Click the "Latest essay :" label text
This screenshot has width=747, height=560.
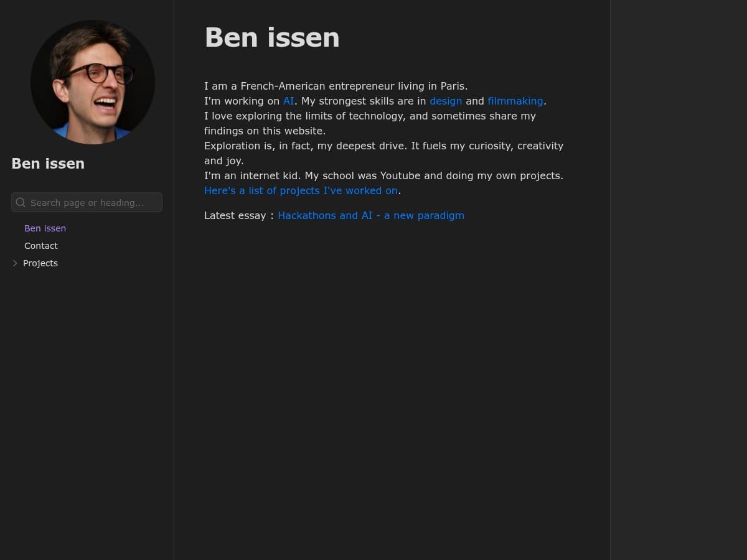point(238,215)
